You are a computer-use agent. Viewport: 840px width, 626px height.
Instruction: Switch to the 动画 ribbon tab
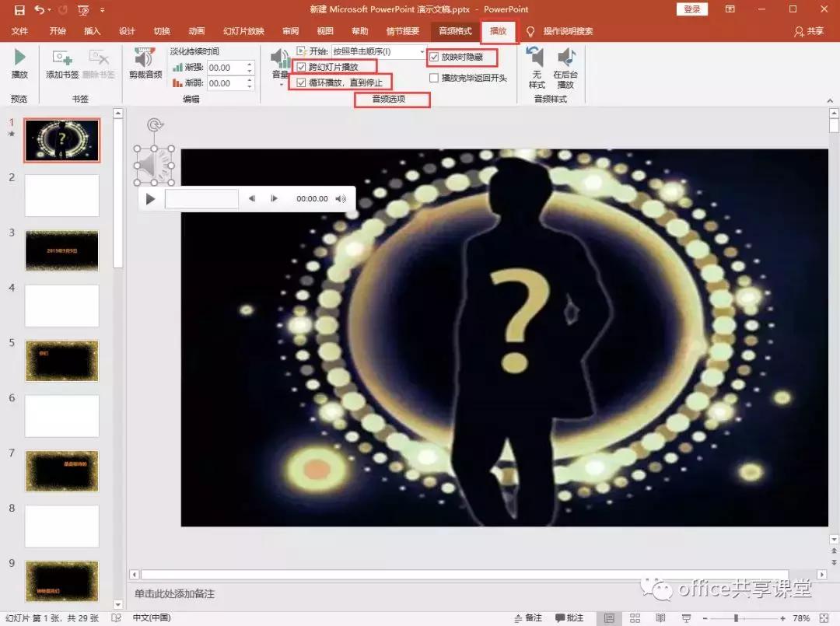197,31
